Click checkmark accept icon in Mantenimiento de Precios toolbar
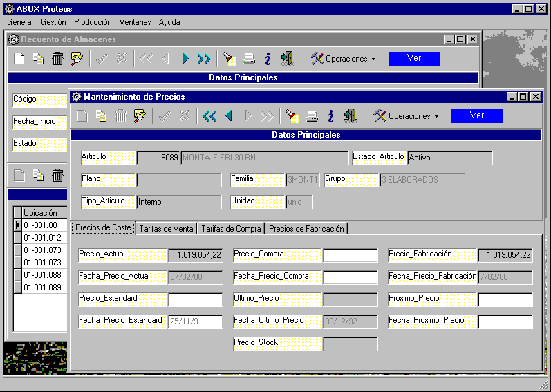551x392 pixels. pos(165,116)
